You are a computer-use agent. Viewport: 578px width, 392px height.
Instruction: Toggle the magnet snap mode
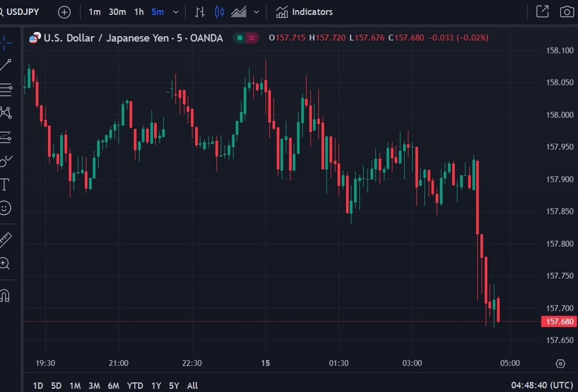coord(5,295)
